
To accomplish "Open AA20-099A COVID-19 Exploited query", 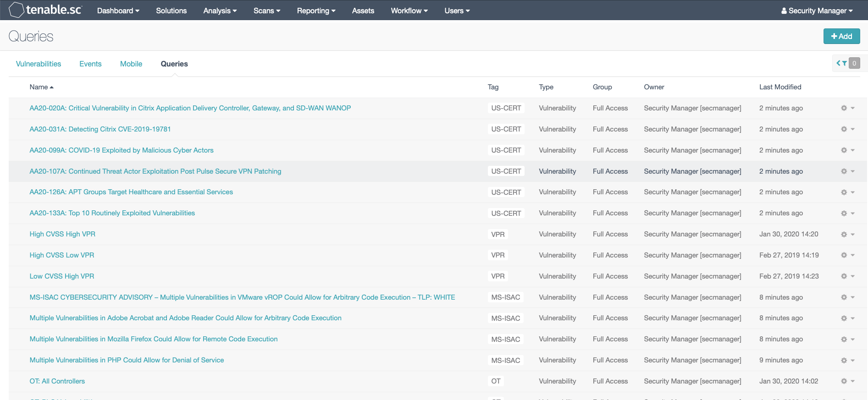I will [122, 150].
